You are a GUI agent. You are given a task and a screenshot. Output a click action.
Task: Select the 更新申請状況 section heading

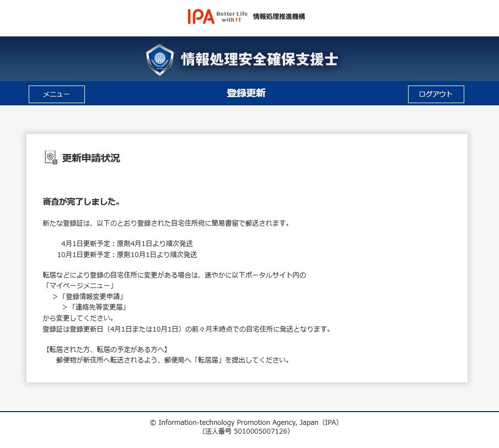91,158
